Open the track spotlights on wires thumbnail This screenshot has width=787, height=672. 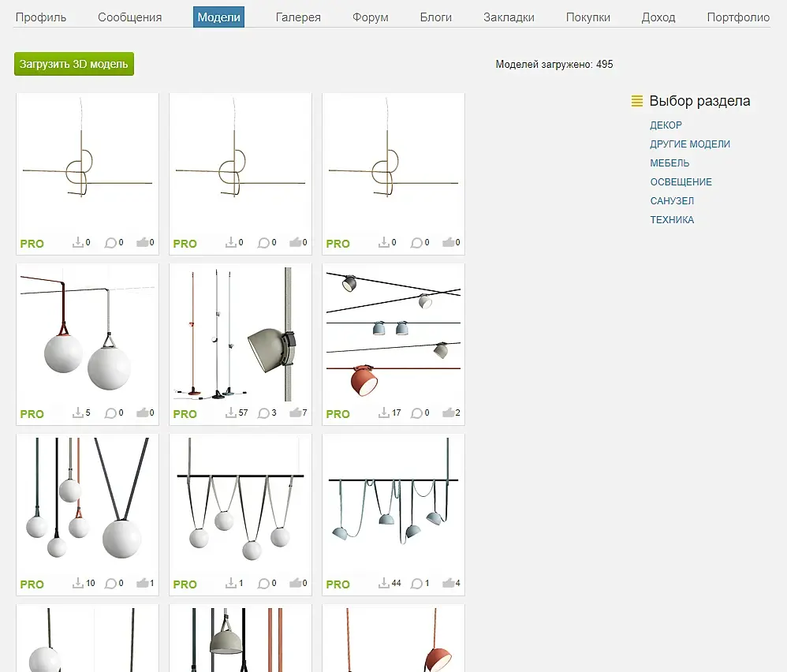pos(393,334)
